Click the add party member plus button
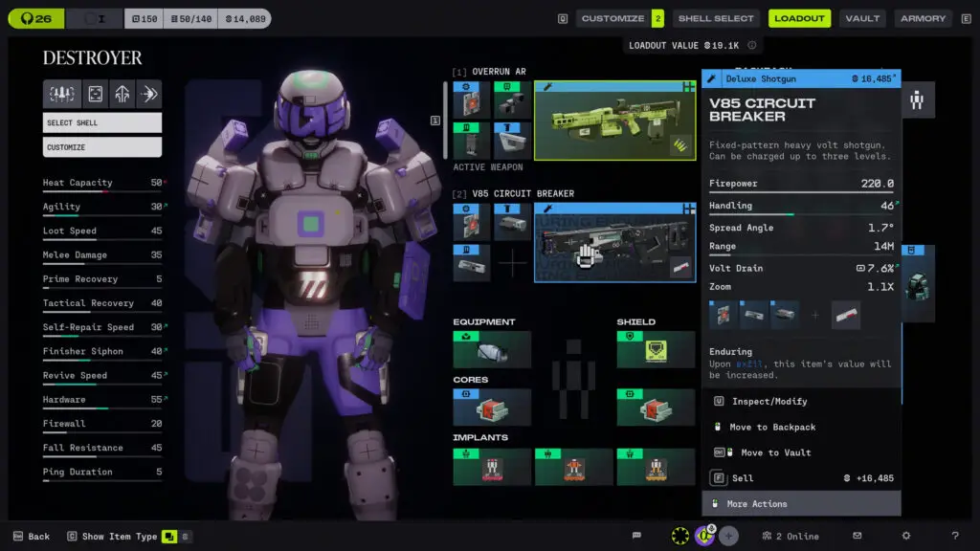Screen dimensions: 980x551 729,536
